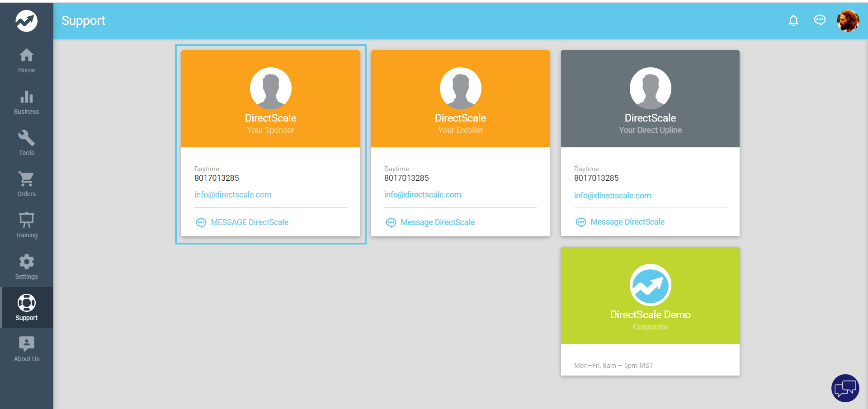
Task: Navigate to Orders
Action: click(26, 184)
